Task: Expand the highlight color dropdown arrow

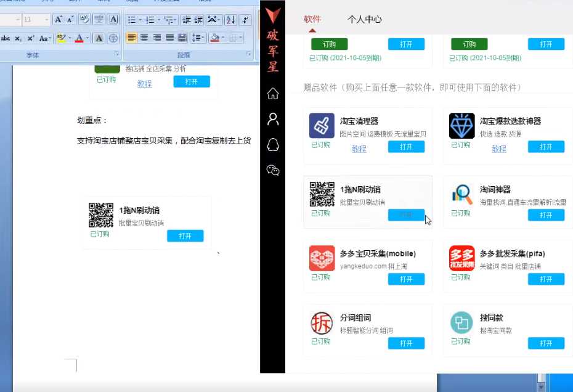Action: (x=70, y=38)
